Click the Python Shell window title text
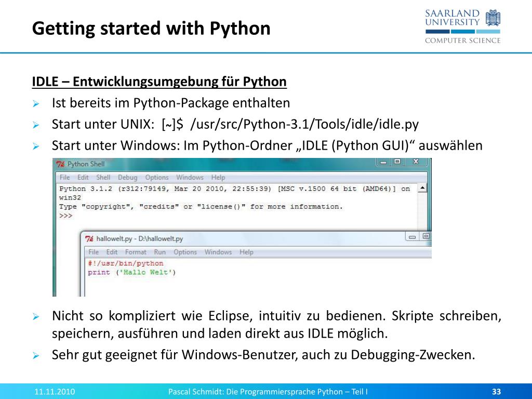Viewport: 532px width, 399px height. (x=86, y=164)
